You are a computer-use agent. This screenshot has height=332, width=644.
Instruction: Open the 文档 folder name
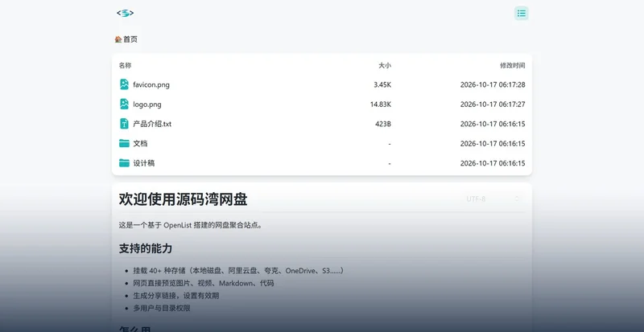(x=140, y=144)
